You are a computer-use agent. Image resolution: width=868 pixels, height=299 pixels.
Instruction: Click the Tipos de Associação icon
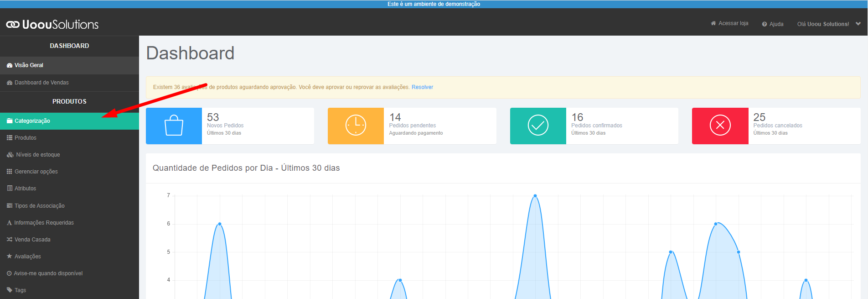point(10,206)
